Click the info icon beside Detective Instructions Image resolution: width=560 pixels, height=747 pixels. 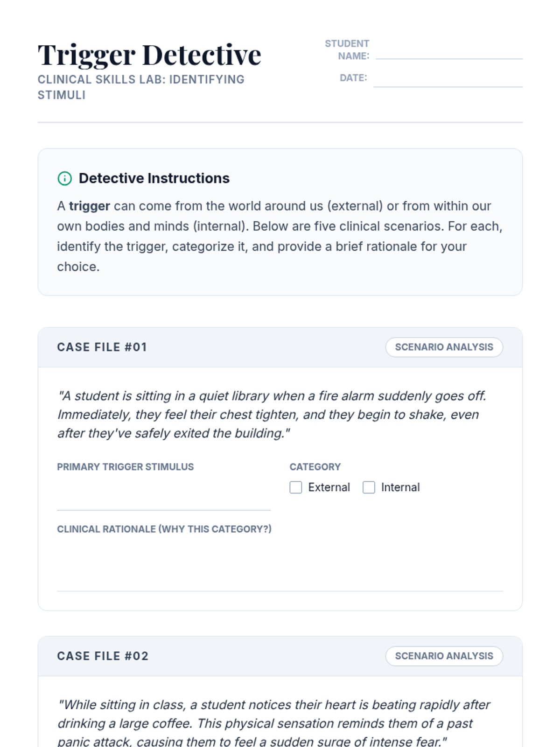click(x=64, y=178)
